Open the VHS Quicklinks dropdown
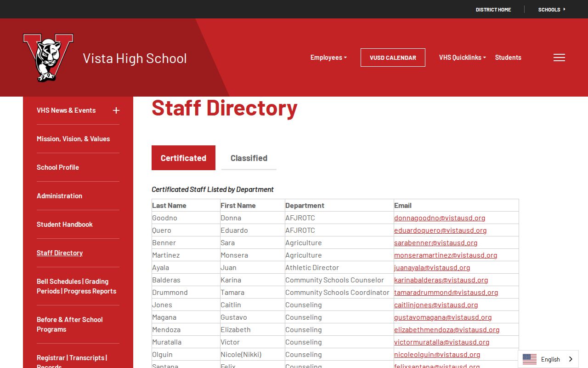This screenshot has height=368, width=588. (x=462, y=57)
